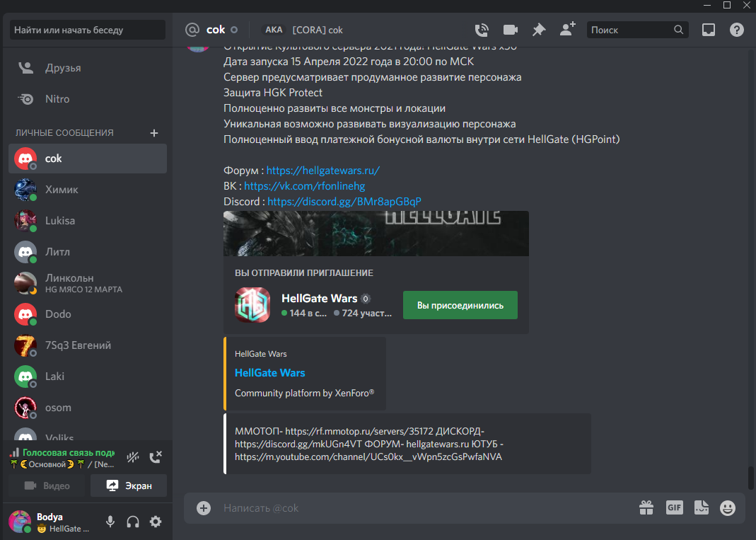
Task: Click the 724 участников count
Action: [363, 314]
